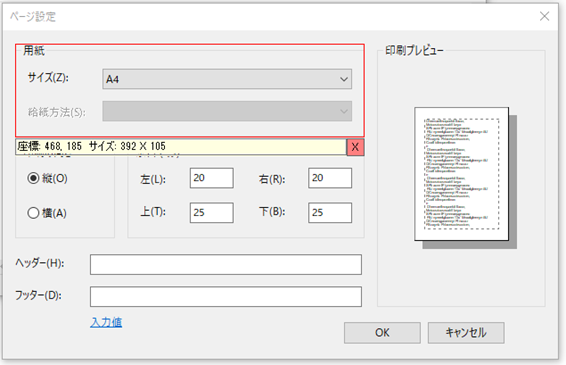Click the サイズ(Z): label
The height and width of the screenshot is (365, 566).
48,77
